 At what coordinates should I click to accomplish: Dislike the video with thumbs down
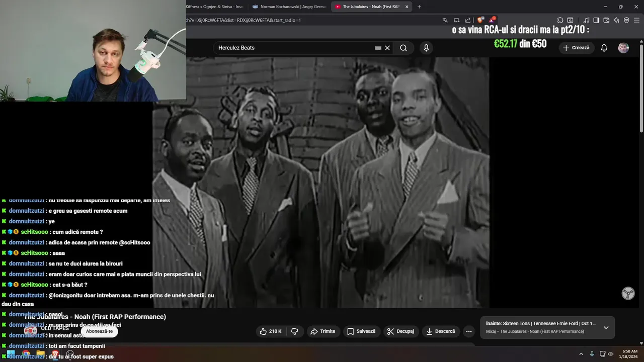[295, 331]
